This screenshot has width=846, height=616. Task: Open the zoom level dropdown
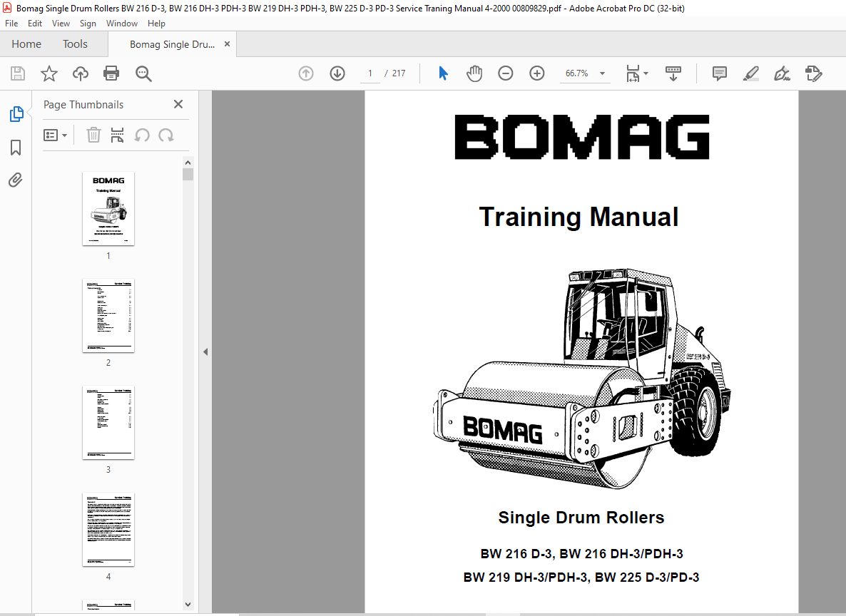pos(602,73)
